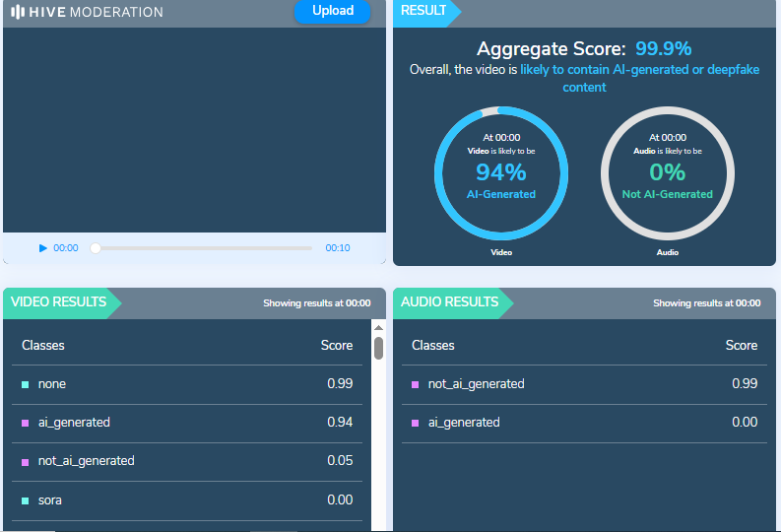Click the not_ai_generated video class row

187,461
